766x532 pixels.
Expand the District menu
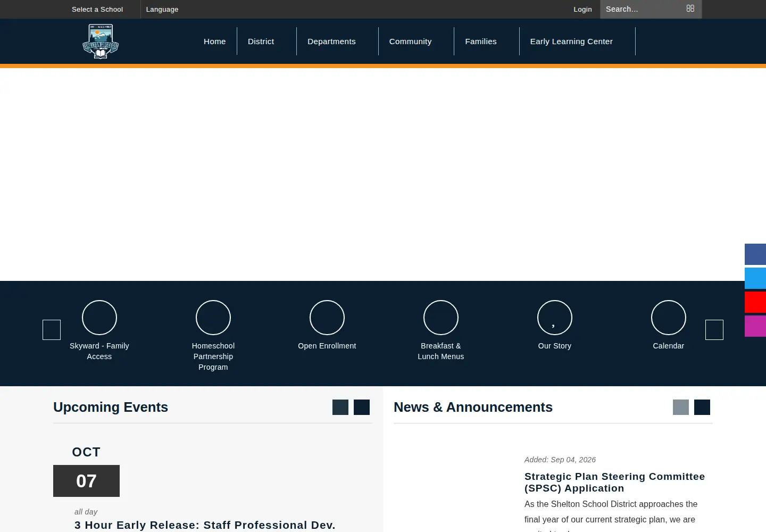pos(261,41)
